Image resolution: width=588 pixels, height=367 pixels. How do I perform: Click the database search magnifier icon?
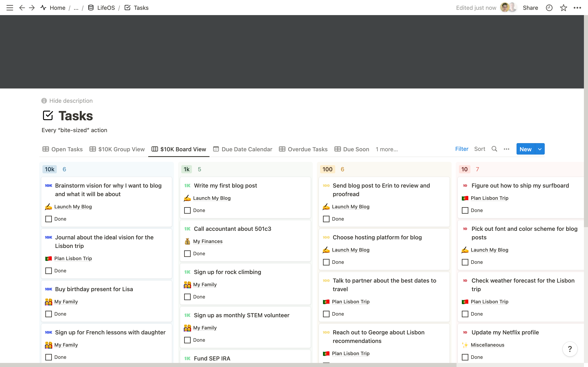[494, 149]
